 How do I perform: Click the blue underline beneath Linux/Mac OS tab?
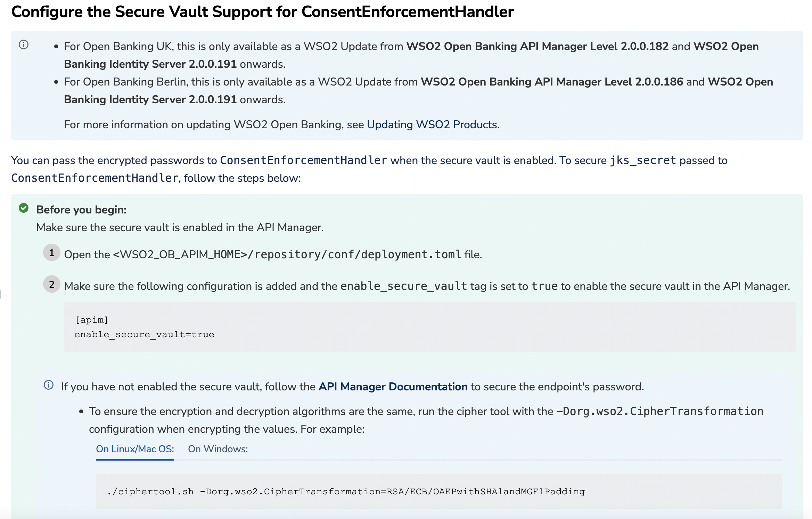[135, 460]
